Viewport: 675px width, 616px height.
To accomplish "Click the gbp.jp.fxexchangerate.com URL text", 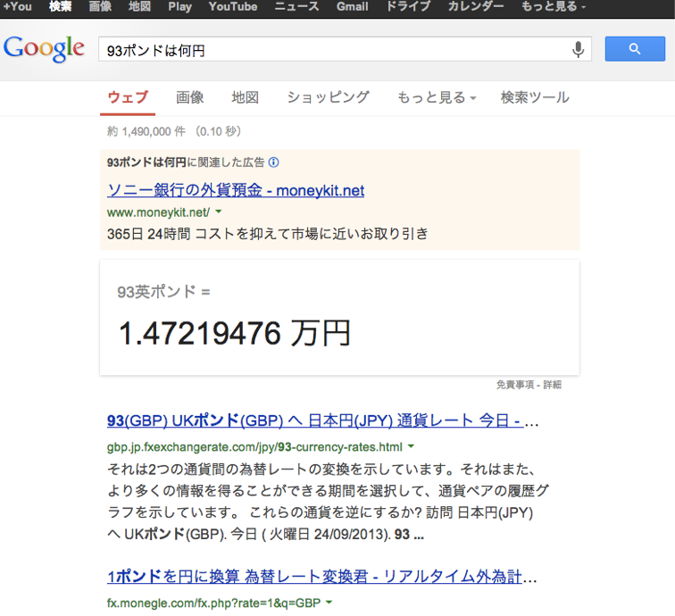I will pyautogui.click(x=254, y=447).
